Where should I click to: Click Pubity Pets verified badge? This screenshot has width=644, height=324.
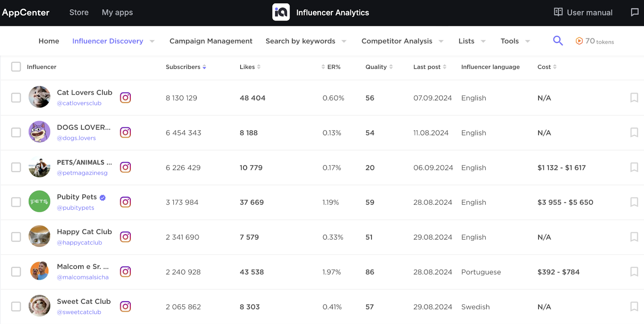[103, 198]
